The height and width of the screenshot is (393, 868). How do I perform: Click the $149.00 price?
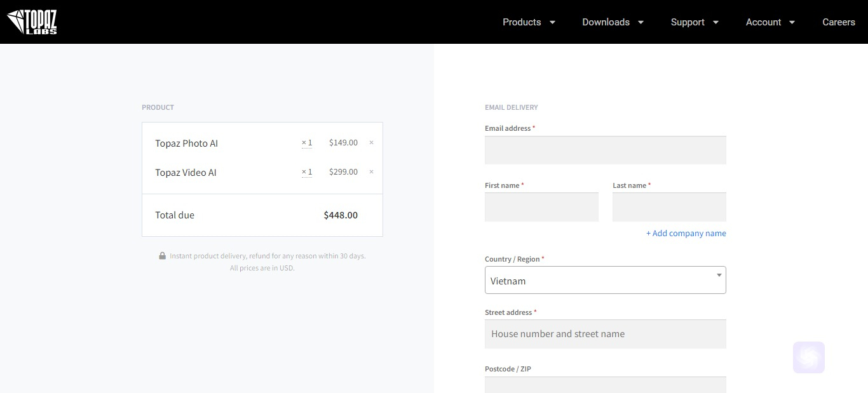pyautogui.click(x=343, y=143)
